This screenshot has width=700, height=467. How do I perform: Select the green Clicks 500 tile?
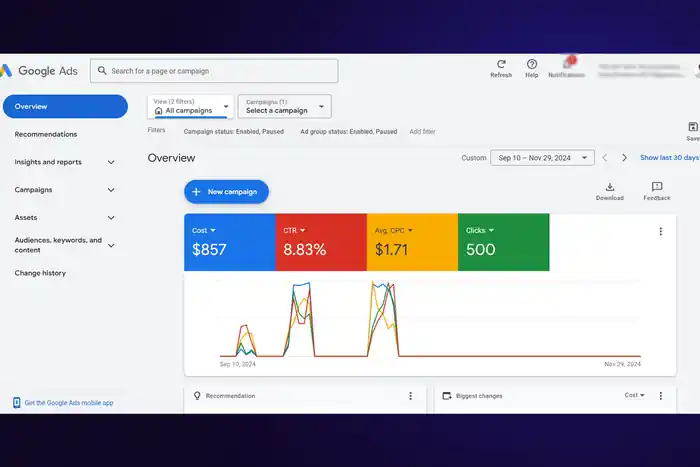[504, 242]
